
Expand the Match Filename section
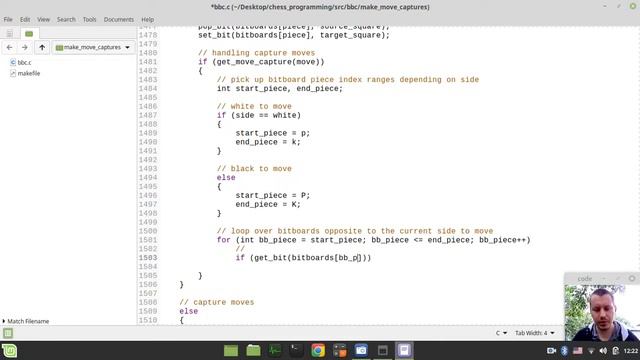pyautogui.click(x=25, y=321)
